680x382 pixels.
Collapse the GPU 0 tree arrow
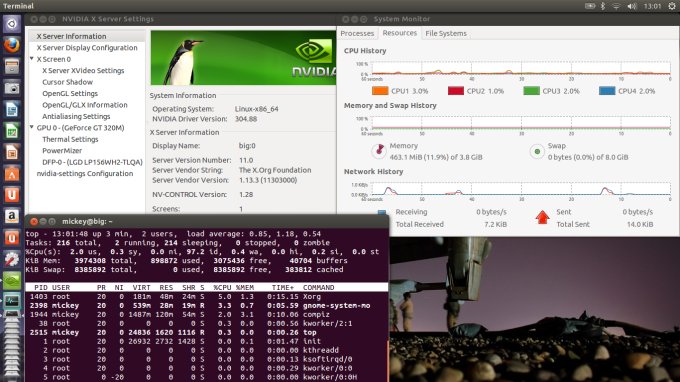click(x=32, y=127)
